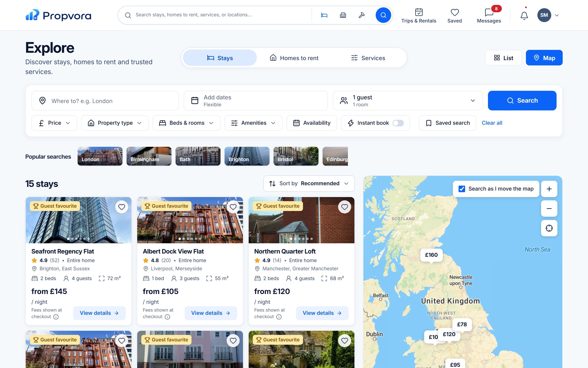Click the stays bed icon in search bar
This screenshot has width=588, height=368.
[324, 15]
